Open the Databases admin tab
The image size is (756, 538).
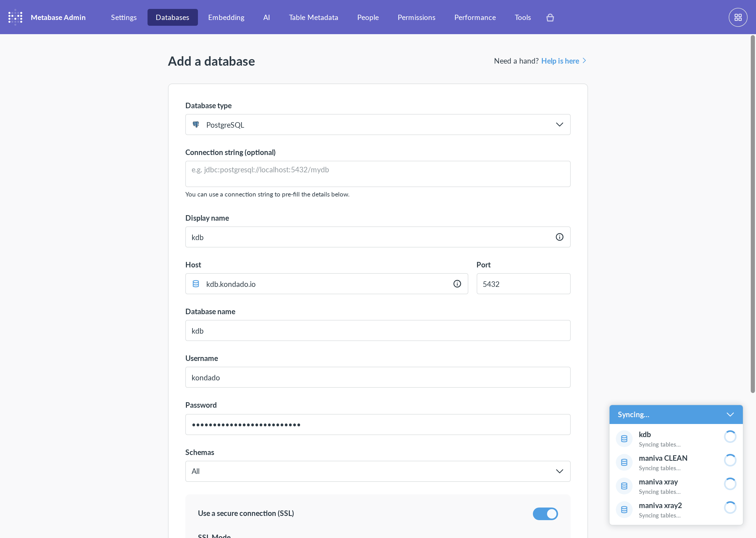click(172, 17)
